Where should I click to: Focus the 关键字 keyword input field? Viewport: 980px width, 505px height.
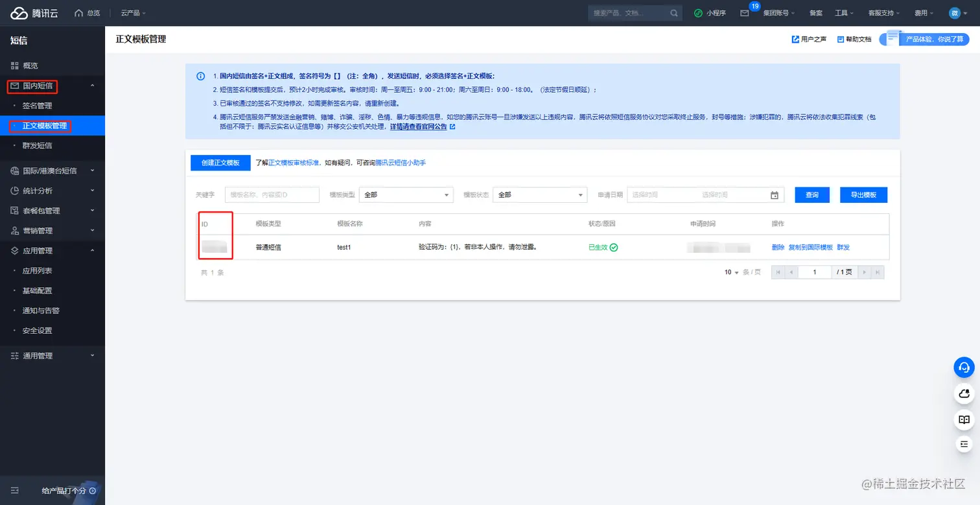click(x=272, y=195)
